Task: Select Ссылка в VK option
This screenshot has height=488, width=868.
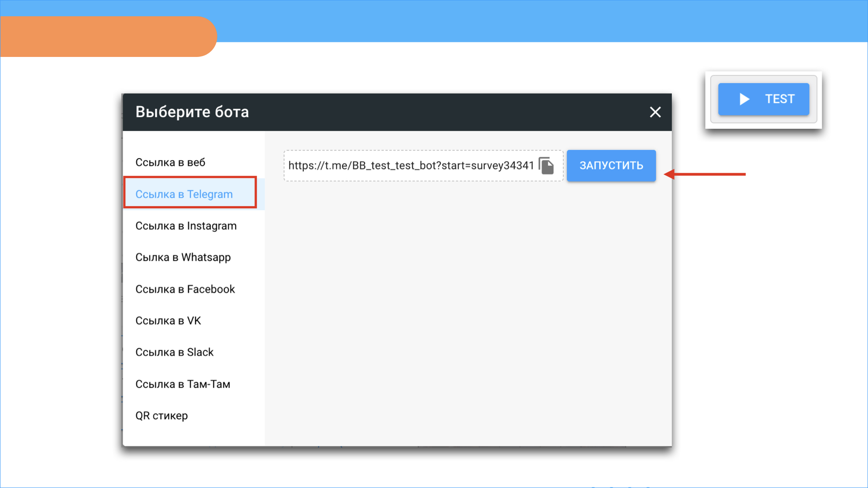Action: click(193, 321)
